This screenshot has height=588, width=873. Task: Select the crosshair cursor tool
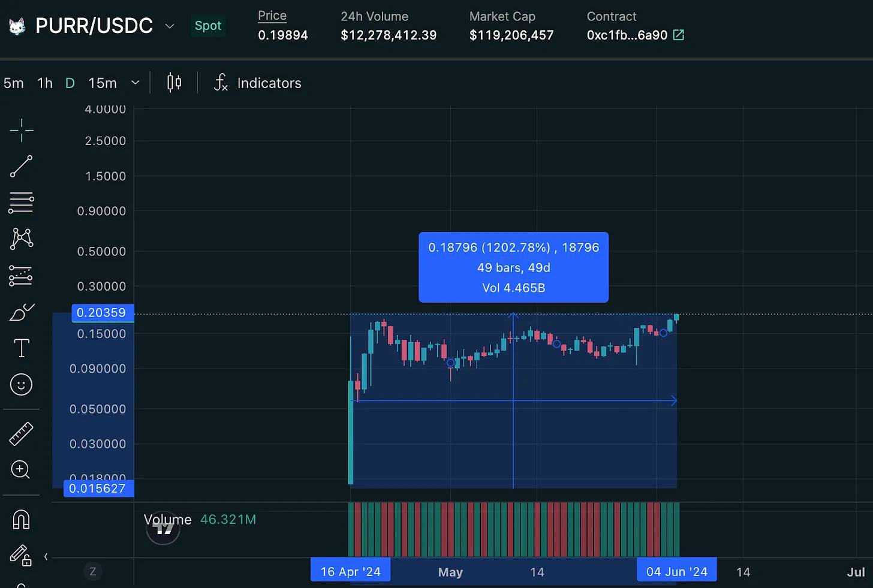pos(22,130)
